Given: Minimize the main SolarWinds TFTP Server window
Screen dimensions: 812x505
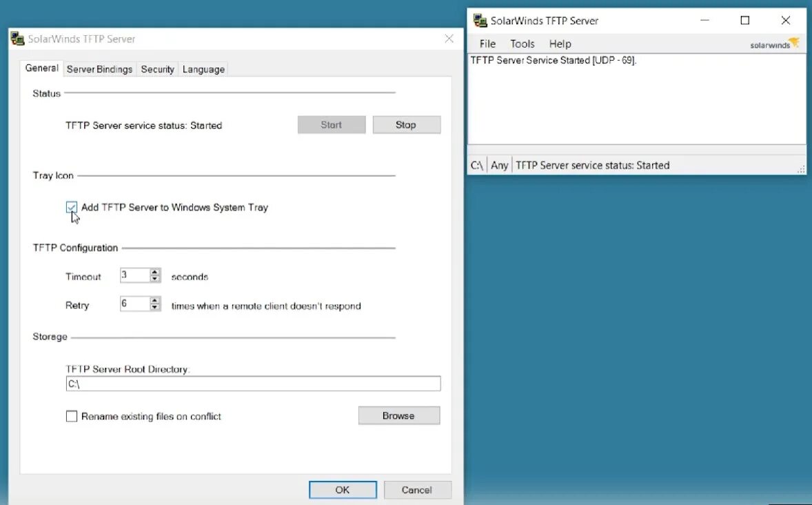Looking at the screenshot, I should click(x=704, y=20).
